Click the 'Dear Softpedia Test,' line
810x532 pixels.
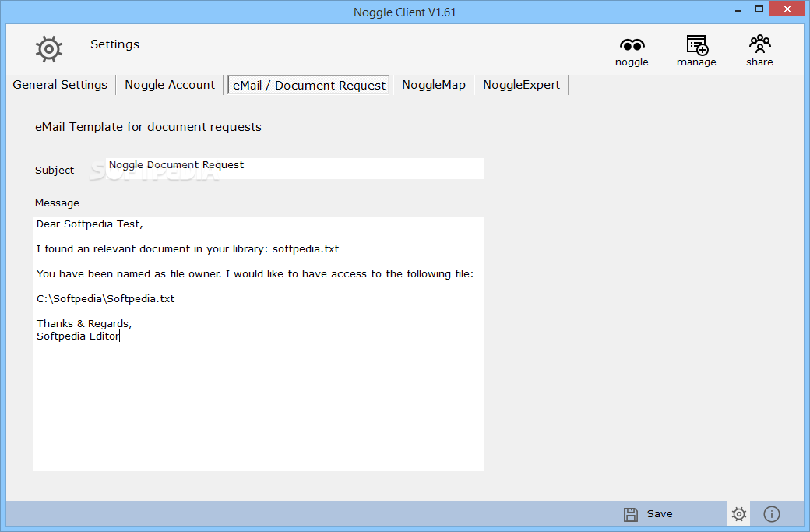[x=90, y=224]
